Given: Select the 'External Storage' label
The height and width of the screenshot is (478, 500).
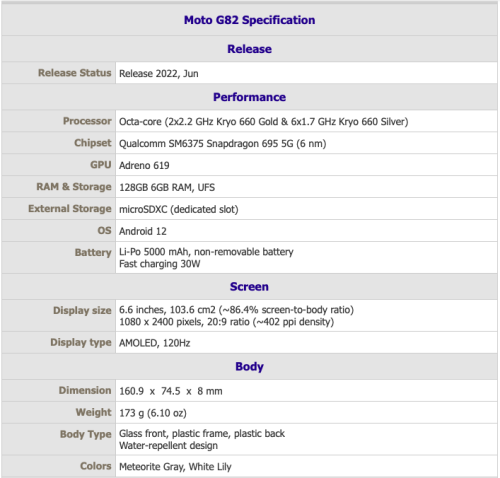Looking at the screenshot, I should [70, 209].
